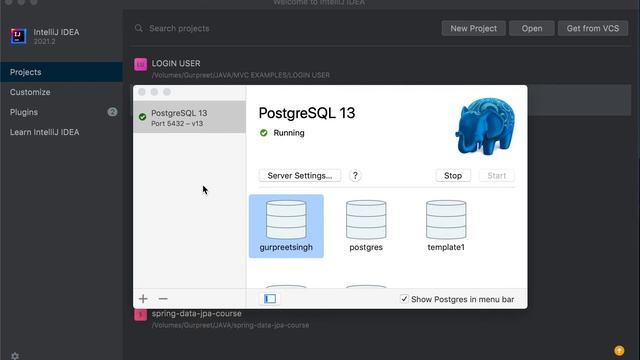Click the spring-data-jpa-course path text
640x360 pixels.
point(230,325)
